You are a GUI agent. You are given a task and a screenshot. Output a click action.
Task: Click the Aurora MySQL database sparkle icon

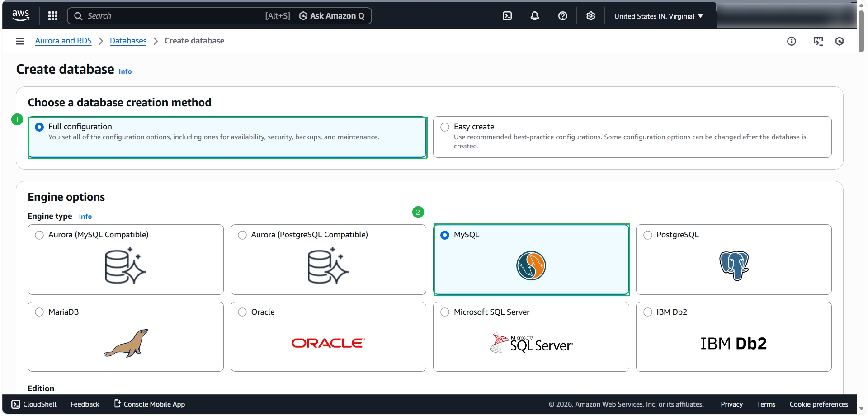(x=125, y=266)
